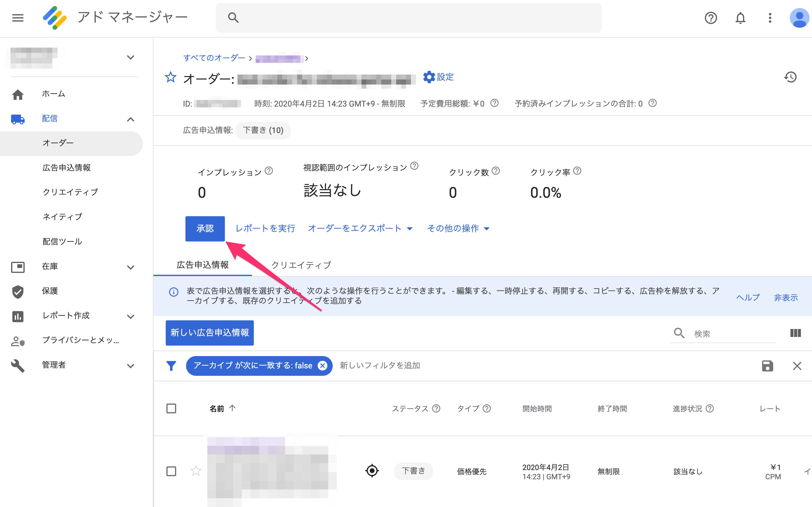This screenshot has width=812, height=507.
Task: Select 広告申込情報 in the sidebar
Action: (66, 168)
